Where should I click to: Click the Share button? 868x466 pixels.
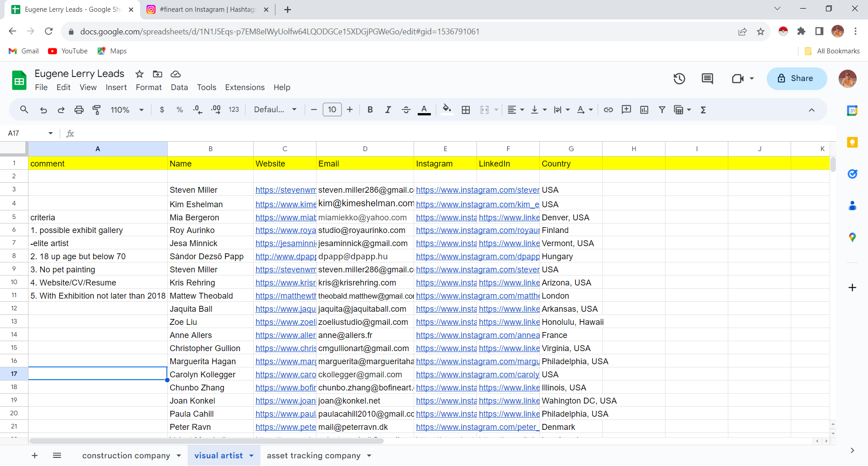(797, 78)
